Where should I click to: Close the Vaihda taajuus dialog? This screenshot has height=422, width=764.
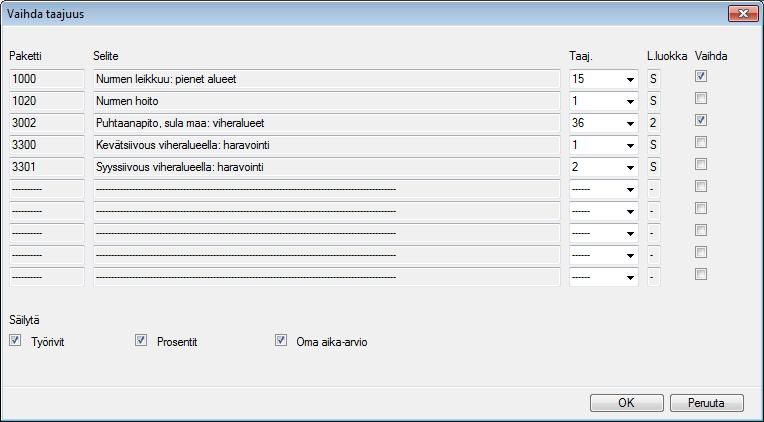tap(743, 14)
